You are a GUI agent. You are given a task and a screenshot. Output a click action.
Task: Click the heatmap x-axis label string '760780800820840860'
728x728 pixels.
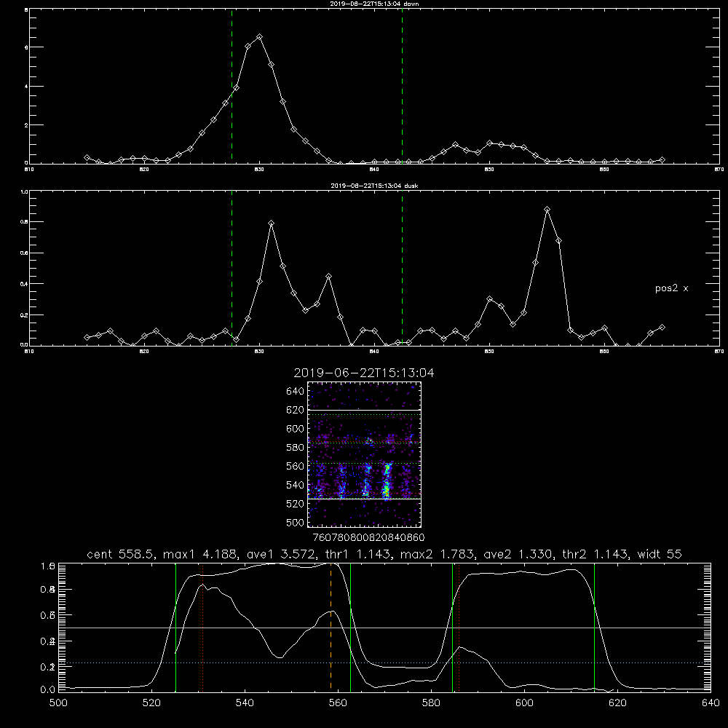(x=368, y=537)
